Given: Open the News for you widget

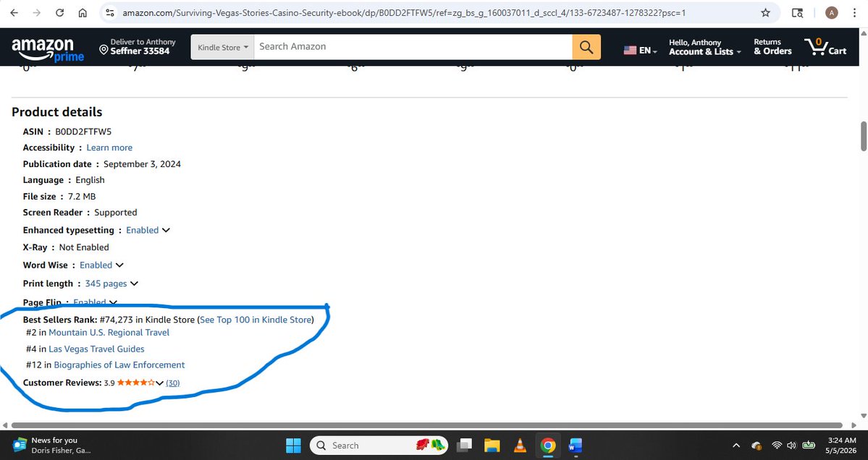Looking at the screenshot, I should tap(52, 445).
